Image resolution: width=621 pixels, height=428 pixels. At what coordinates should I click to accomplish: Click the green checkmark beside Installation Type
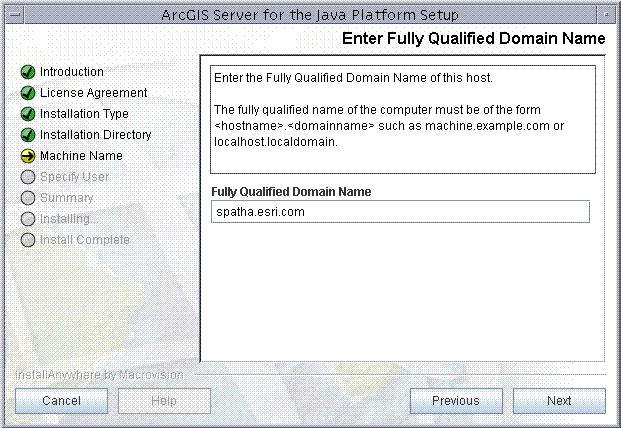[x=28, y=114]
